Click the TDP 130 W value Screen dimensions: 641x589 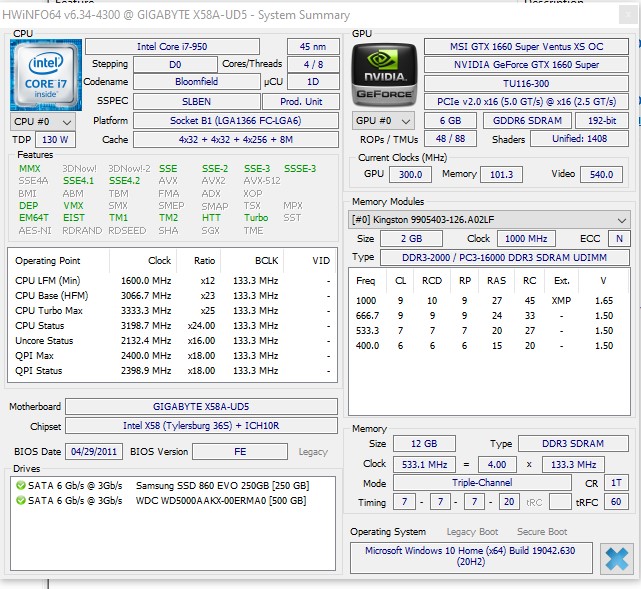[x=56, y=140]
